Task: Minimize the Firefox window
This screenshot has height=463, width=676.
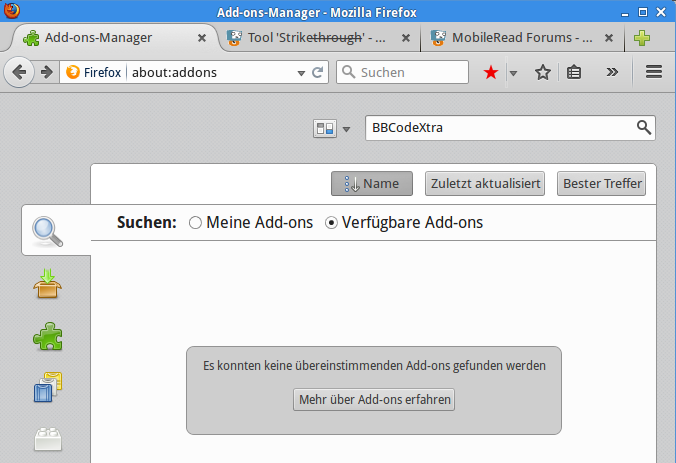Action: click(x=625, y=13)
